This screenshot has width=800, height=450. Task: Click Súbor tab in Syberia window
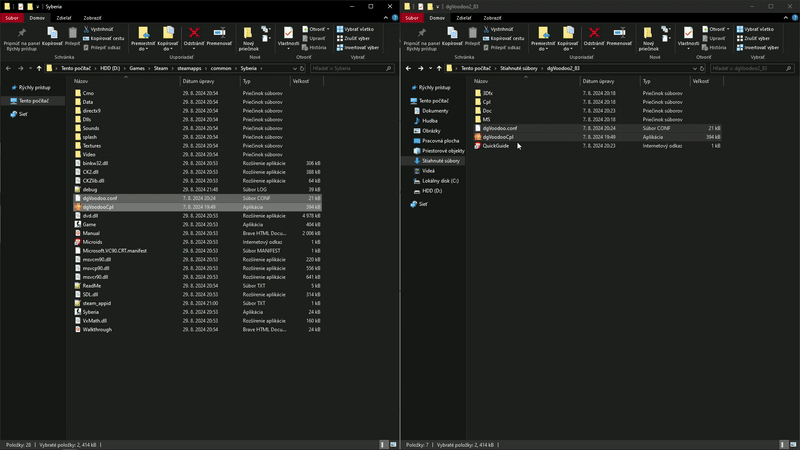tap(12, 18)
